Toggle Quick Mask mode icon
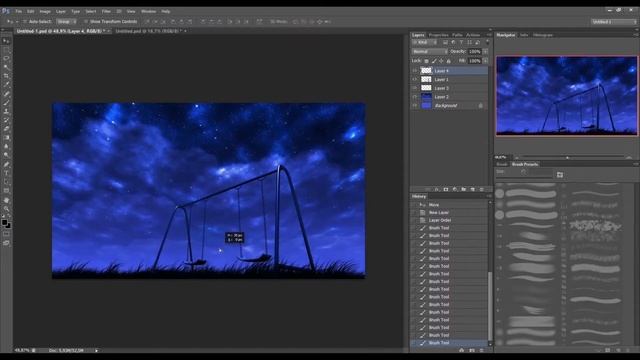This screenshot has height=360, width=640. [x=6, y=234]
